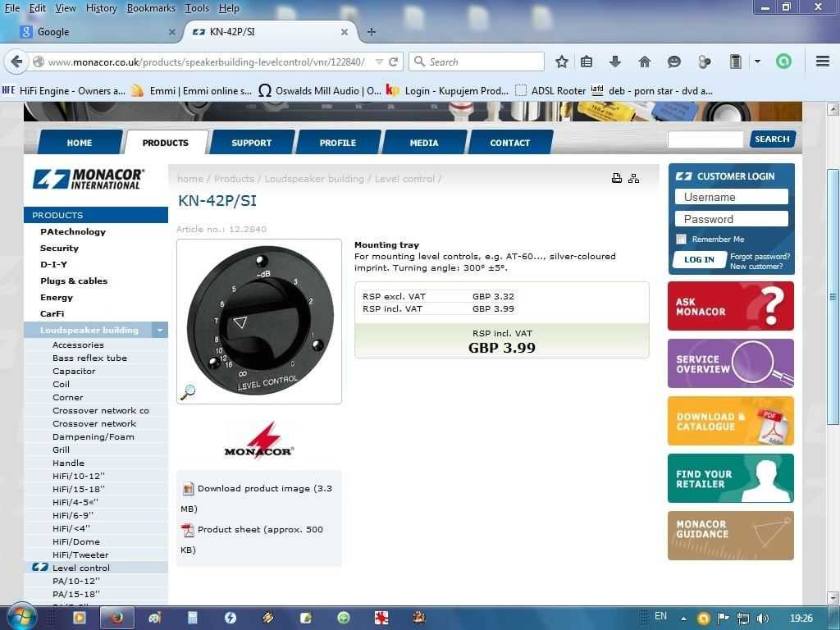The height and width of the screenshot is (630, 840).
Task: Open the Ask Monacor banner
Action: point(731,306)
